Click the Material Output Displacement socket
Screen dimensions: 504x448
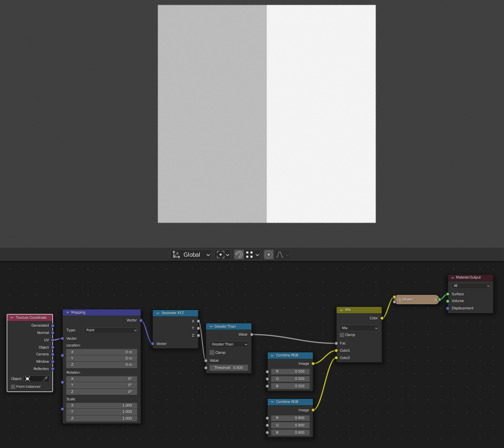point(448,308)
